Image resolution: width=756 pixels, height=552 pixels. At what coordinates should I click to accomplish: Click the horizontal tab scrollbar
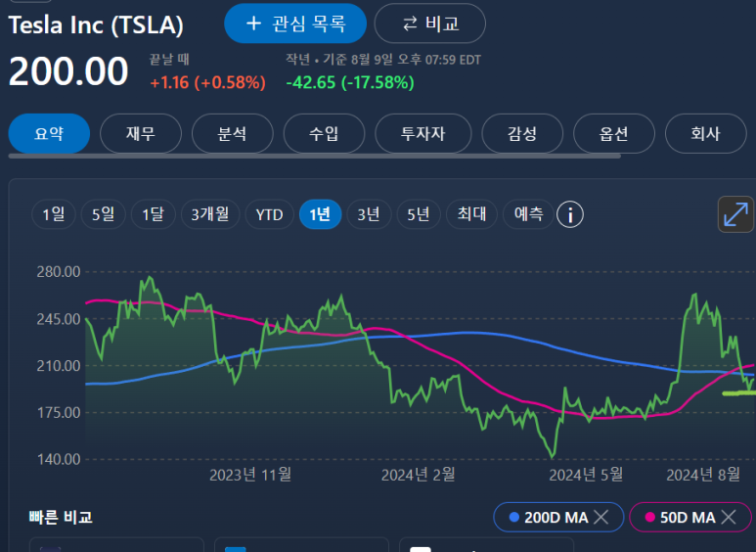coord(314,156)
